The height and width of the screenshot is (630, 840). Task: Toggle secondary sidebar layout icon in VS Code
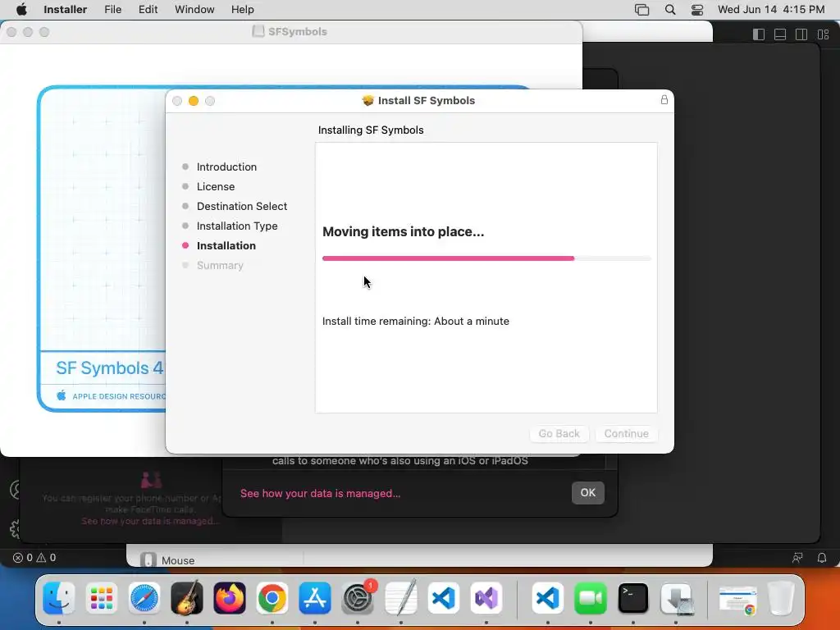[801, 34]
